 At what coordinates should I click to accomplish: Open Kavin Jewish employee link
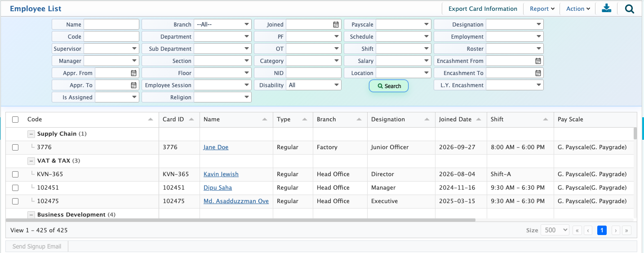click(221, 174)
